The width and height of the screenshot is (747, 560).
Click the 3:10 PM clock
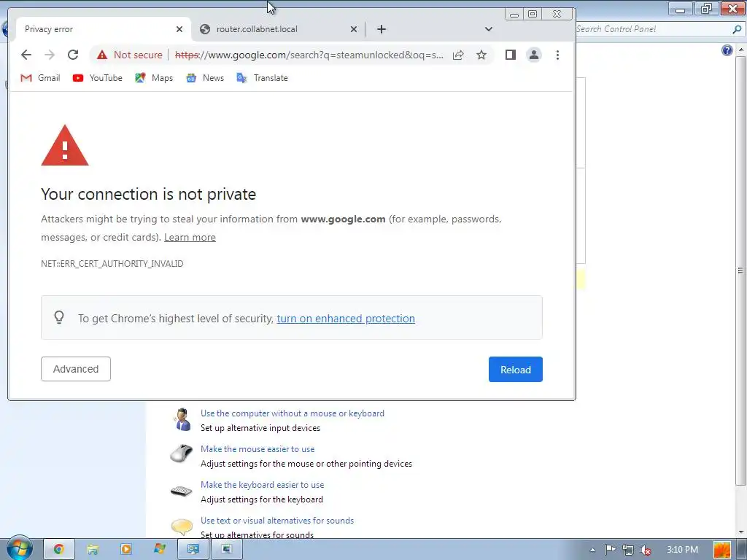point(682,550)
